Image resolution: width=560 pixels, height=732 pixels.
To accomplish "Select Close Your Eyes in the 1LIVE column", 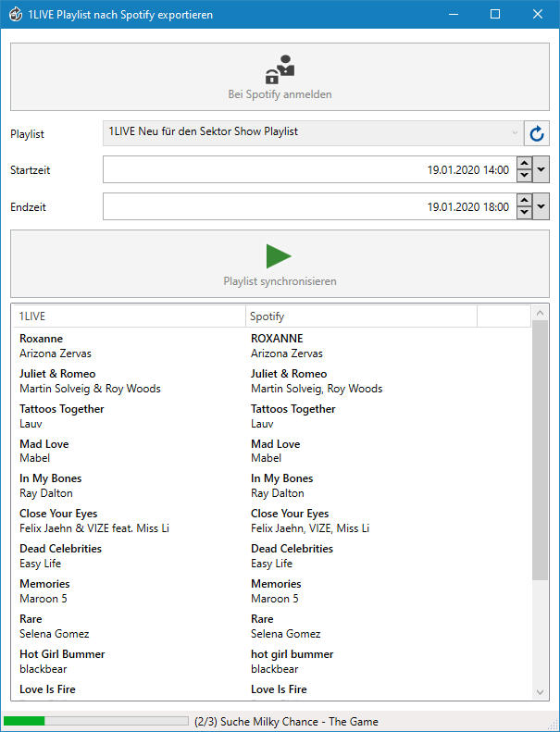I will pyautogui.click(x=58, y=514).
